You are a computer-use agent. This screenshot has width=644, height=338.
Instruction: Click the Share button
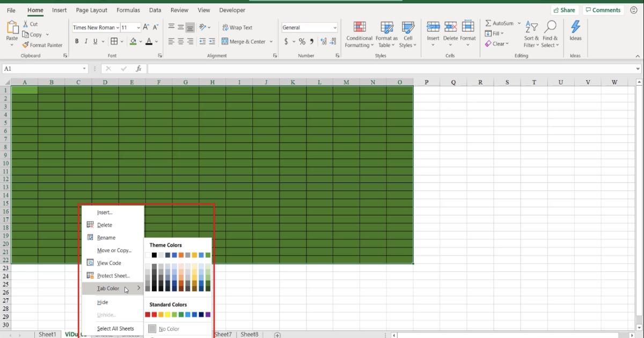[x=565, y=10]
